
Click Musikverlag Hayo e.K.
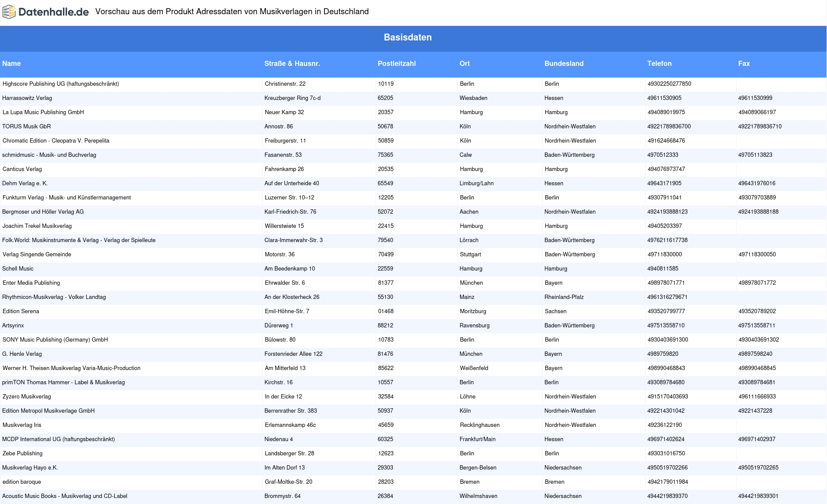(30, 468)
